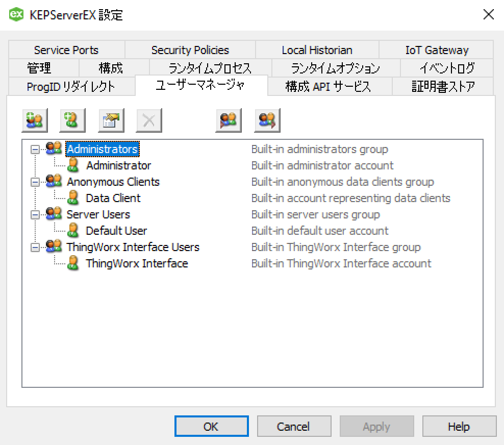Switch to the Local Historian tab

click(317, 50)
